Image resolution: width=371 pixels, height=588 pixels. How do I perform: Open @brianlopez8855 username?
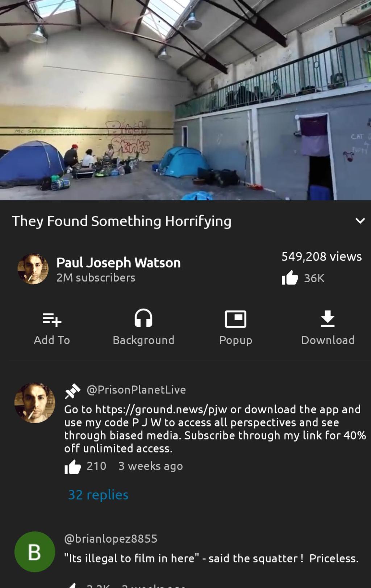111,539
